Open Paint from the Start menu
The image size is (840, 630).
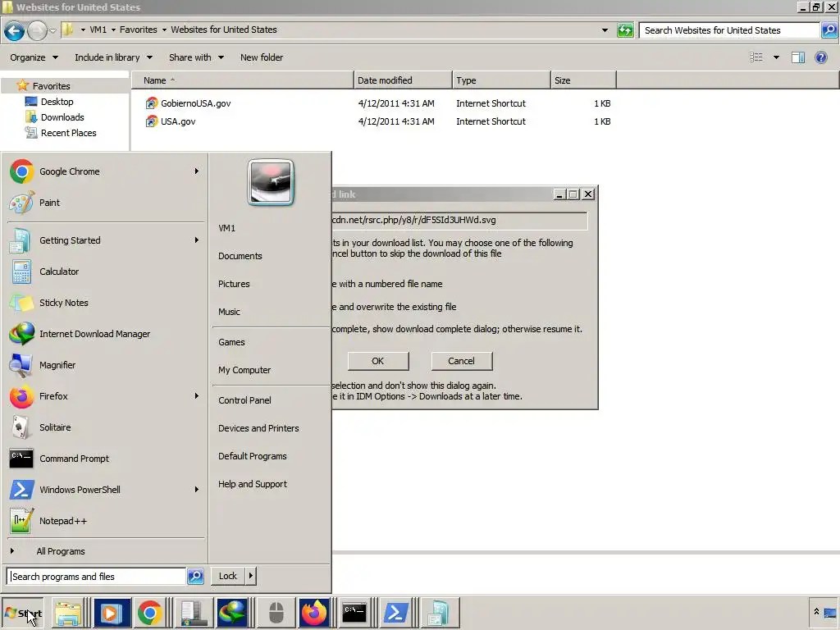coord(103,203)
